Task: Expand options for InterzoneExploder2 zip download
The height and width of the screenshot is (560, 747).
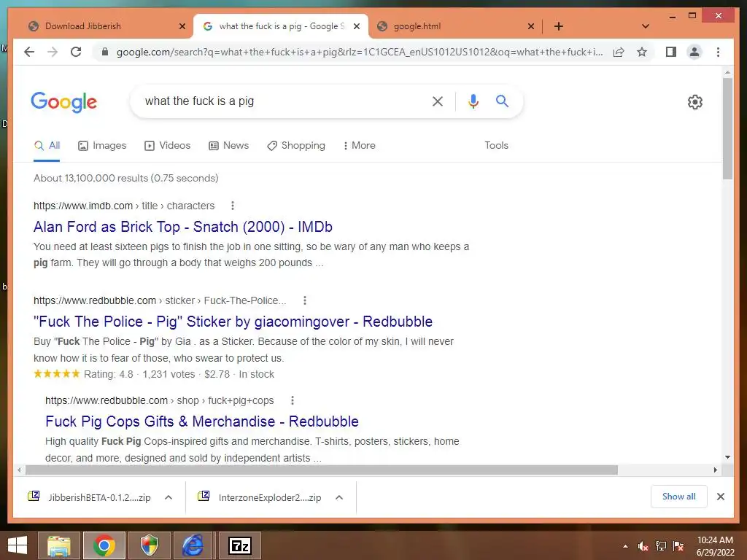Action: [339, 497]
